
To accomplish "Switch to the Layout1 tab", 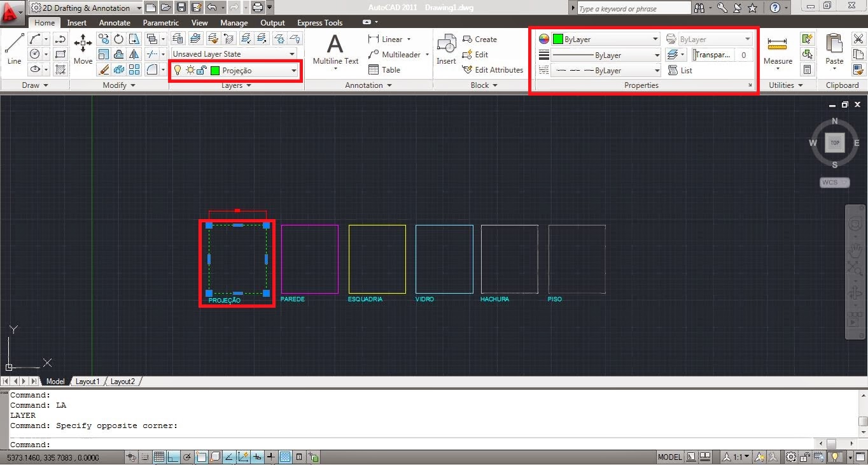I will pos(87,381).
